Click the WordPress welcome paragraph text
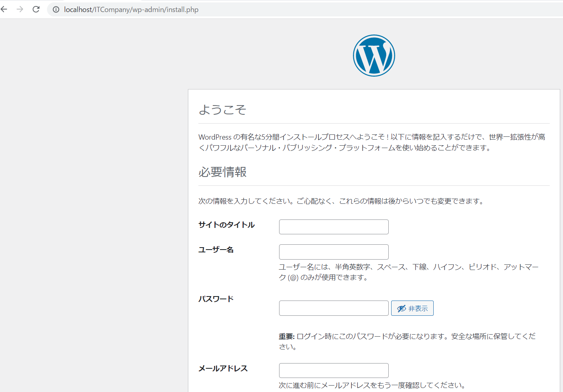This screenshot has width=563, height=392. point(371,142)
